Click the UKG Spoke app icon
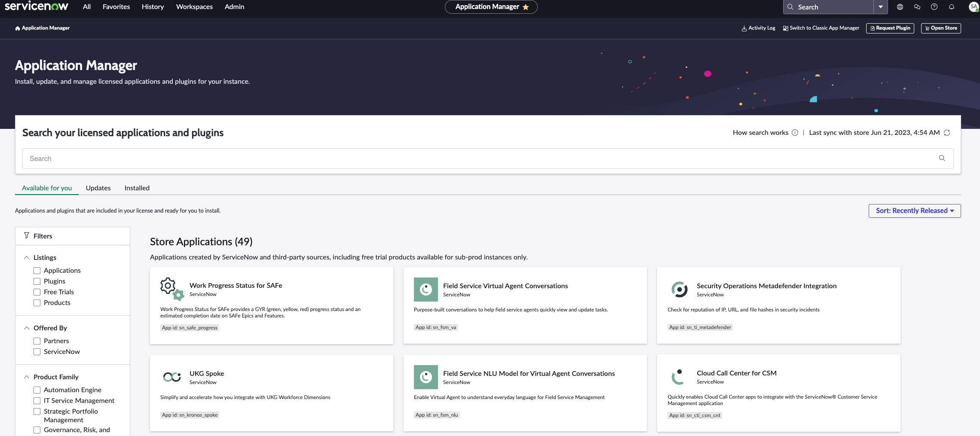The image size is (980, 436). 172,377
